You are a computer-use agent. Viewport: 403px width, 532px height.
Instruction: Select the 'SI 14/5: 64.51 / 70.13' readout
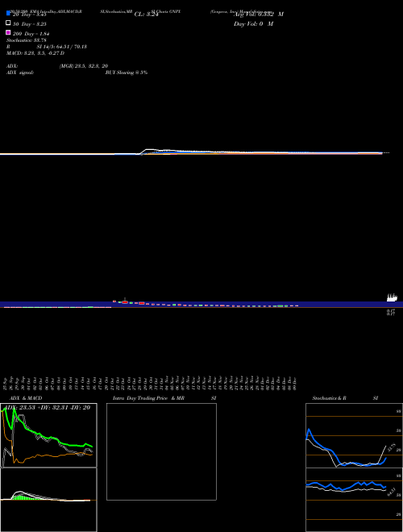click(x=62, y=47)
